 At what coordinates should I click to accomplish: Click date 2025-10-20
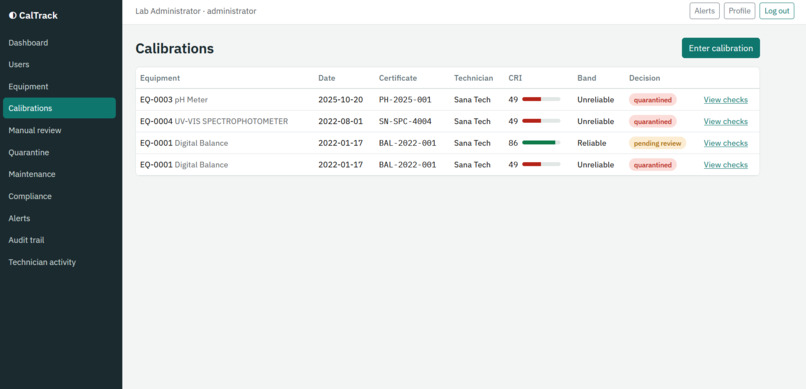tap(340, 100)
